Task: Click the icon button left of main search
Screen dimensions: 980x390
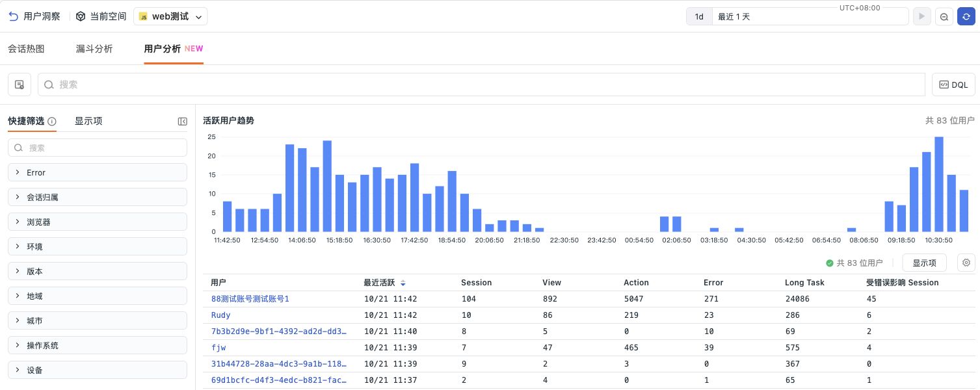Action: [20, 84]
